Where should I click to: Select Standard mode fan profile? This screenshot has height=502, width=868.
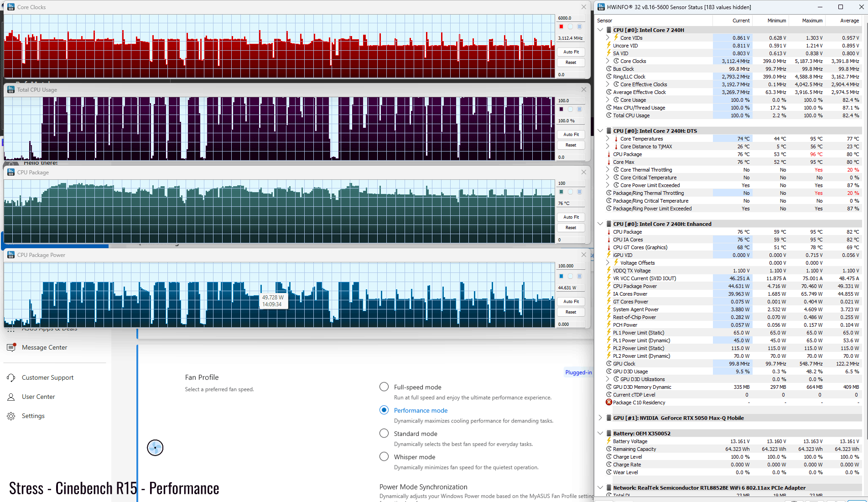tap(384, 434)
